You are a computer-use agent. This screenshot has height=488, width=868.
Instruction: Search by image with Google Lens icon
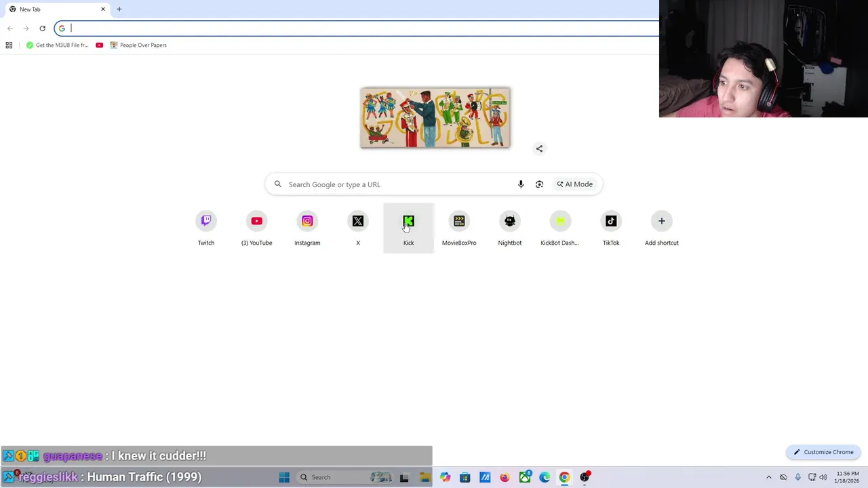tap(539, 184)
